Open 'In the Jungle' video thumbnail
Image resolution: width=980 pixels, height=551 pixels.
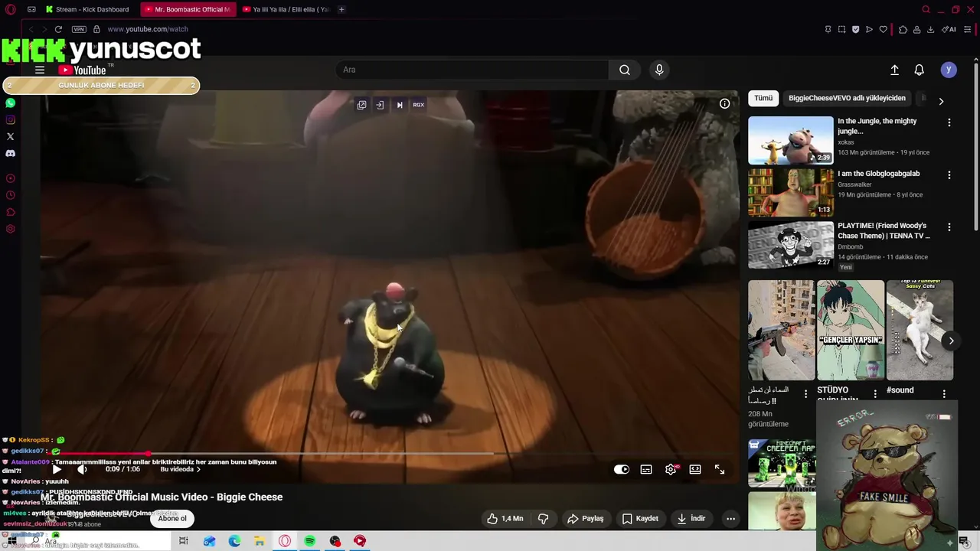click(x=791, y=140)
